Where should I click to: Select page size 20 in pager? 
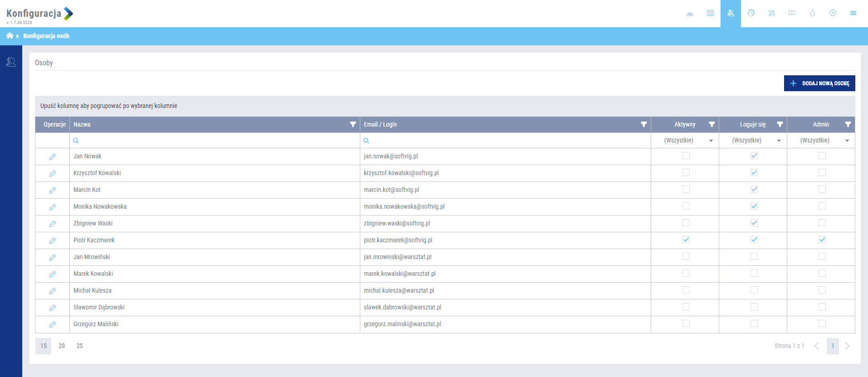(62, 346)
